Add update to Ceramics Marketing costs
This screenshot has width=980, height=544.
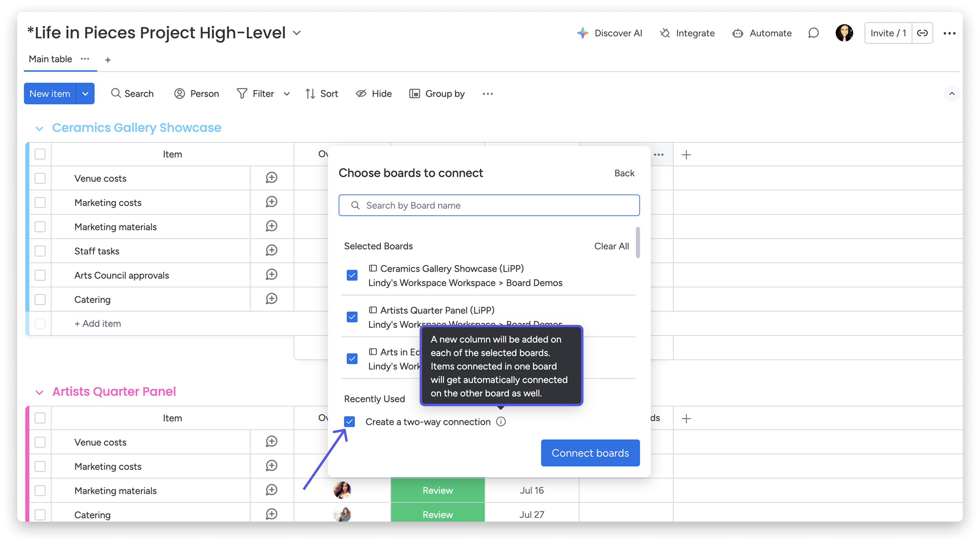pos(271,202)
